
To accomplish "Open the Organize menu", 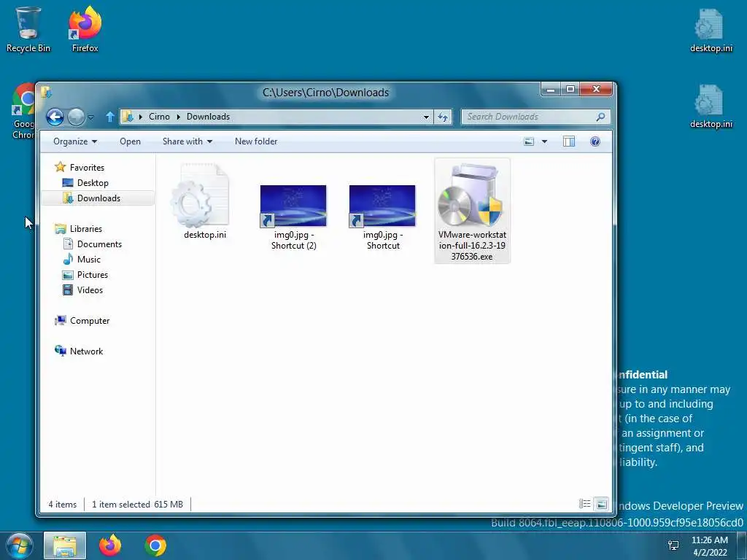I will click(75, 141).
